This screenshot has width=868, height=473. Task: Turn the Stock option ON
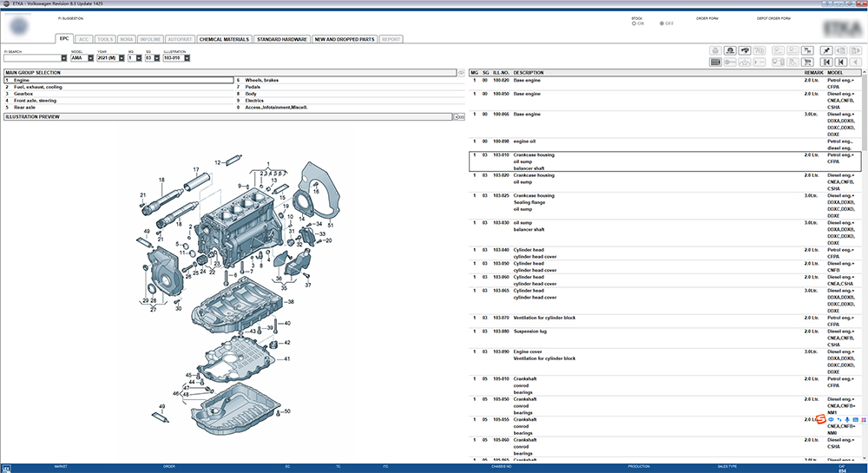click(x=635, y=23)
